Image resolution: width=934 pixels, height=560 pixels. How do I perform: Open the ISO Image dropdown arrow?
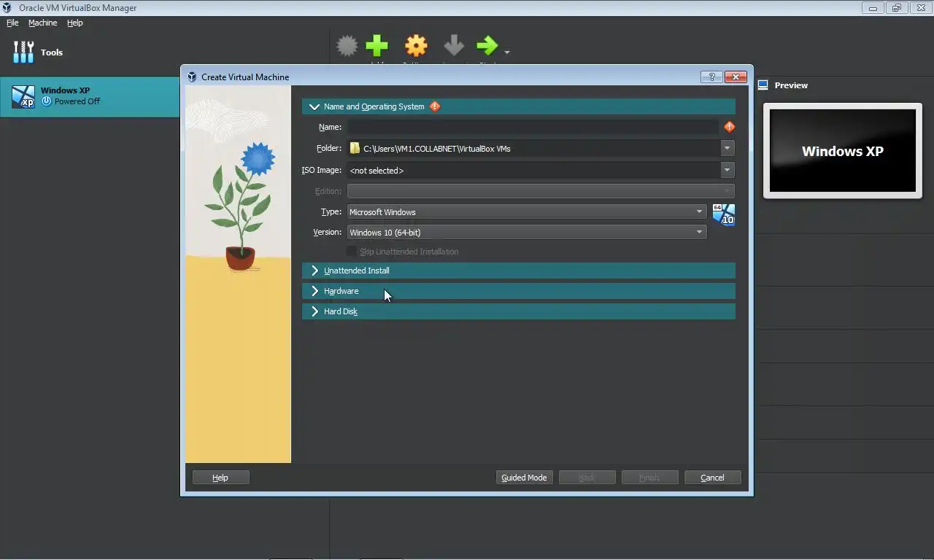point(727,170)
